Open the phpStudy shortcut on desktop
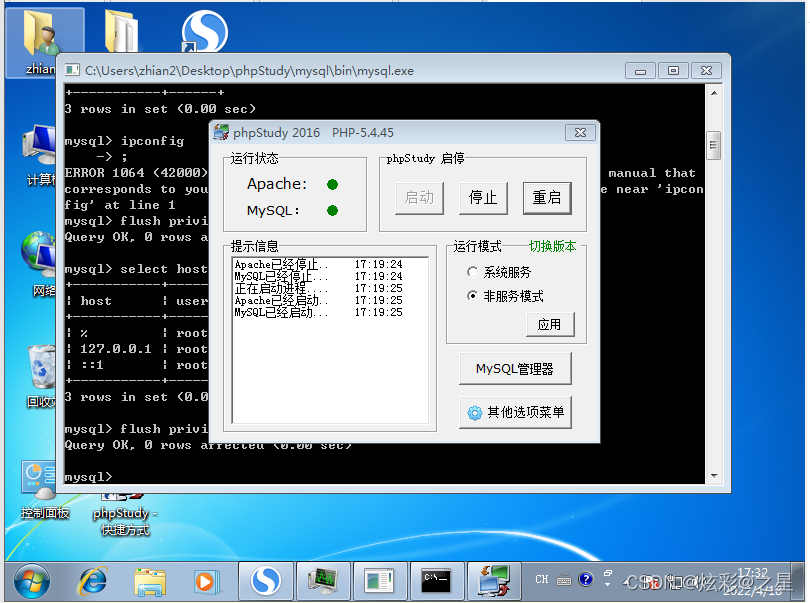Viewport: 810px width, 603px height. (125, 515)
